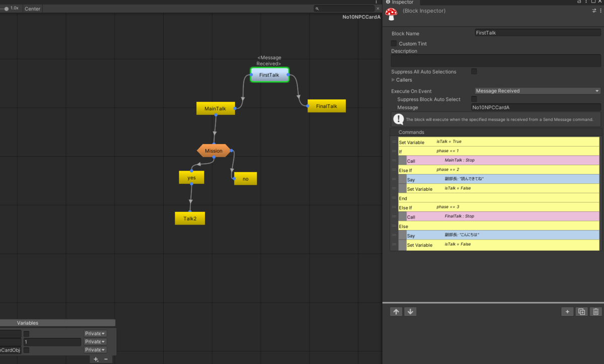Edit the Block Name field 'FirstTalk'
This screenshot has height=364, width=604.
pyautogui.click(x=538, y=33)
